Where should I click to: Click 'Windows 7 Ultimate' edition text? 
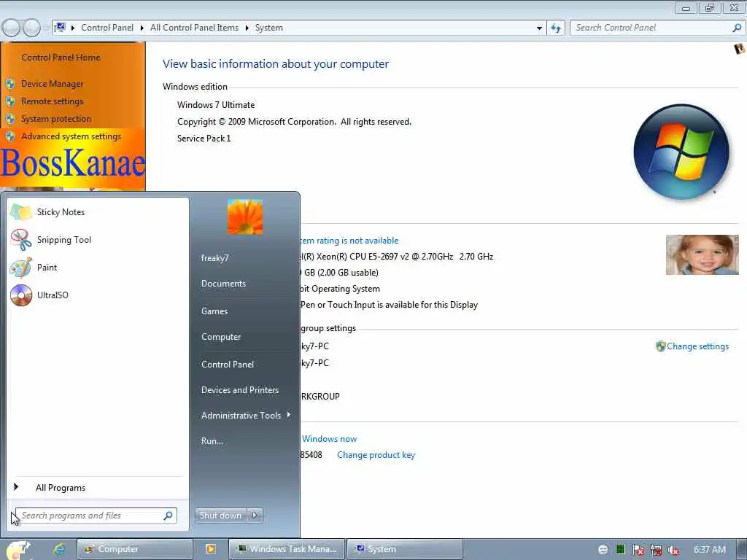216,105
